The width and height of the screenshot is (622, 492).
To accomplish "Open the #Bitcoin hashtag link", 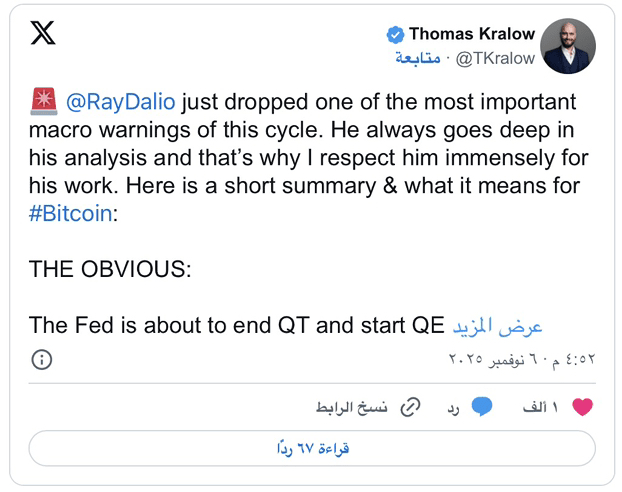I will click(x=71, y=213).
